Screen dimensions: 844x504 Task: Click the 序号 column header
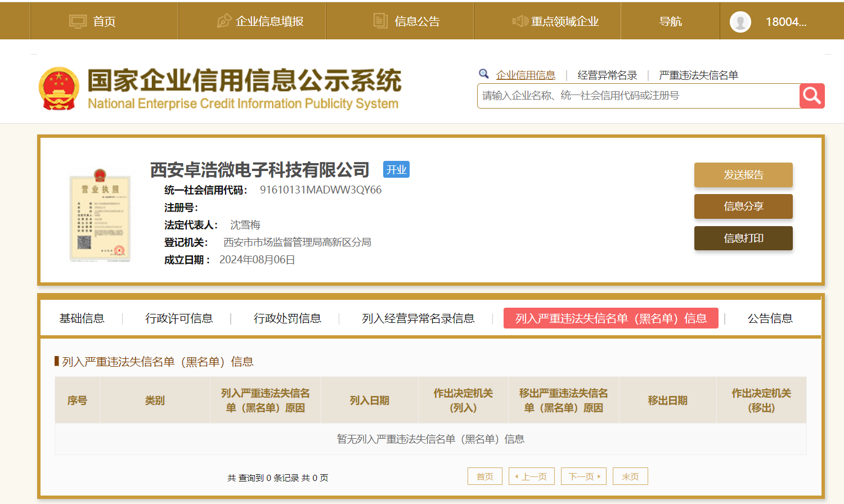(77, 400)
